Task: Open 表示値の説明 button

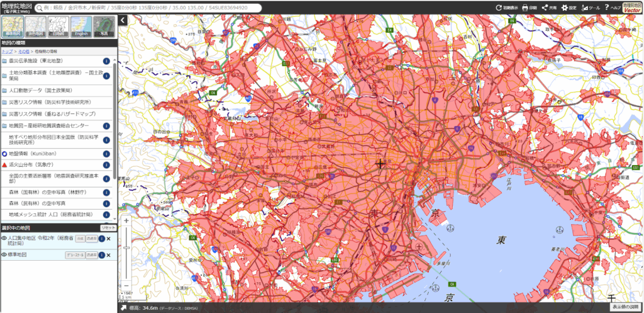Action: click(625, 307)
